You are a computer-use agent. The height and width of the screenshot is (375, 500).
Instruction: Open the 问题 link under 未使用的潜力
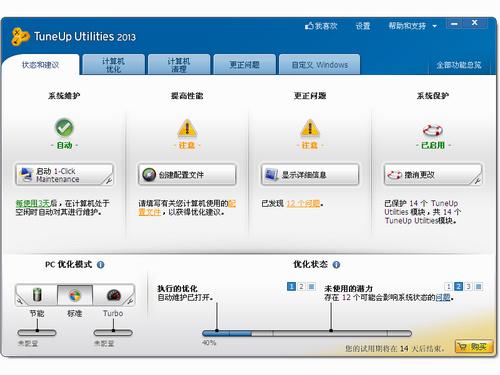click(x=443, y=297)
